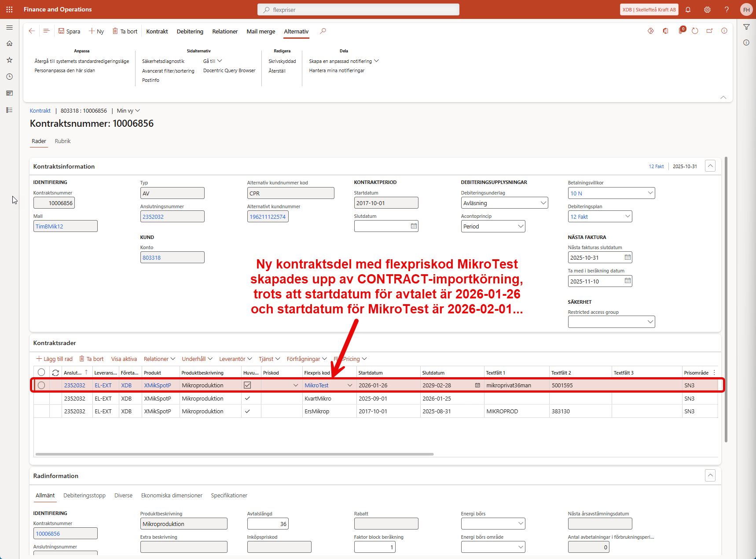Click the notifications bell icon

688,10
